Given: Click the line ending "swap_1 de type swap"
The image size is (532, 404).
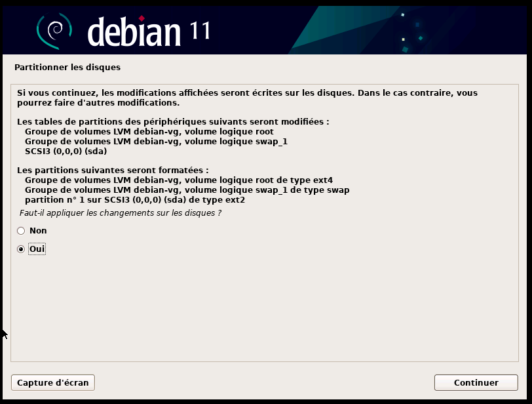Looking at the screenshot, I should [187, 190].
